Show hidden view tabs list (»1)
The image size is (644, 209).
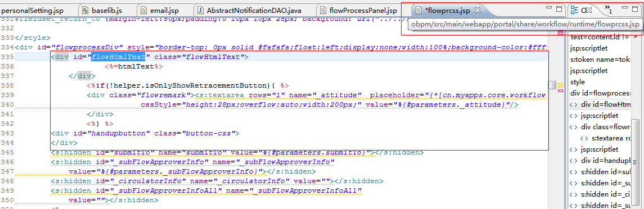point(609,9)
